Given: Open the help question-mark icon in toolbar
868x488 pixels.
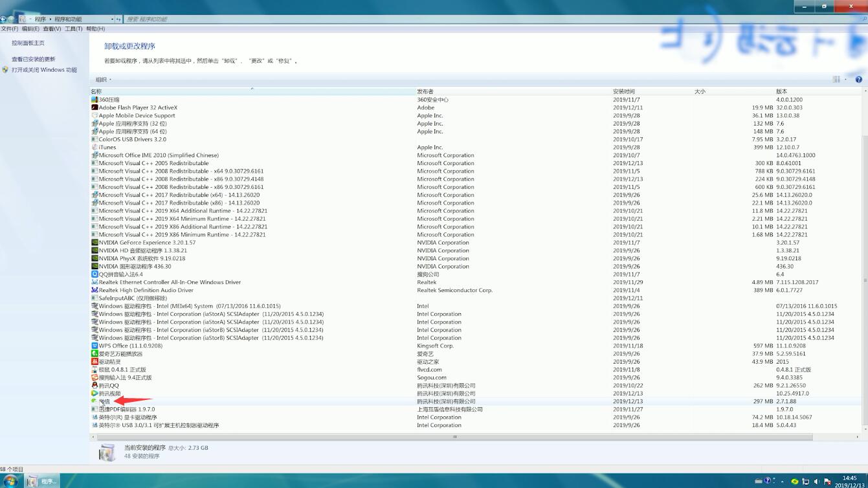Looking at the screenshot, I should click(x=859, y=80).
